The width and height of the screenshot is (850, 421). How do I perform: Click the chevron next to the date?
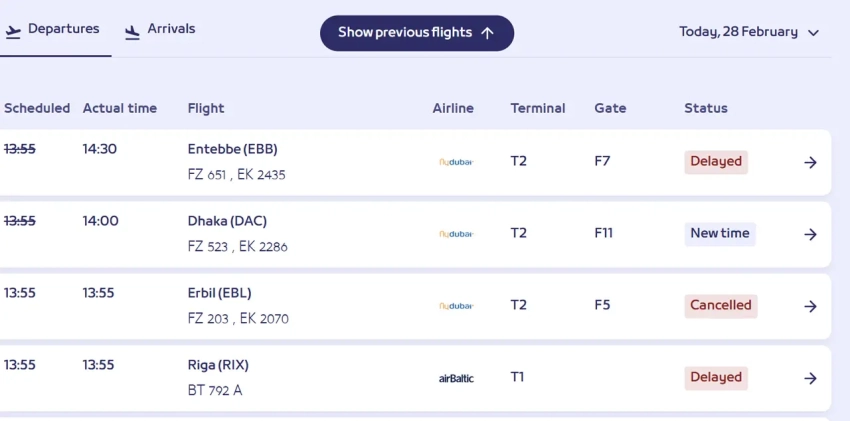click(813, 33)
